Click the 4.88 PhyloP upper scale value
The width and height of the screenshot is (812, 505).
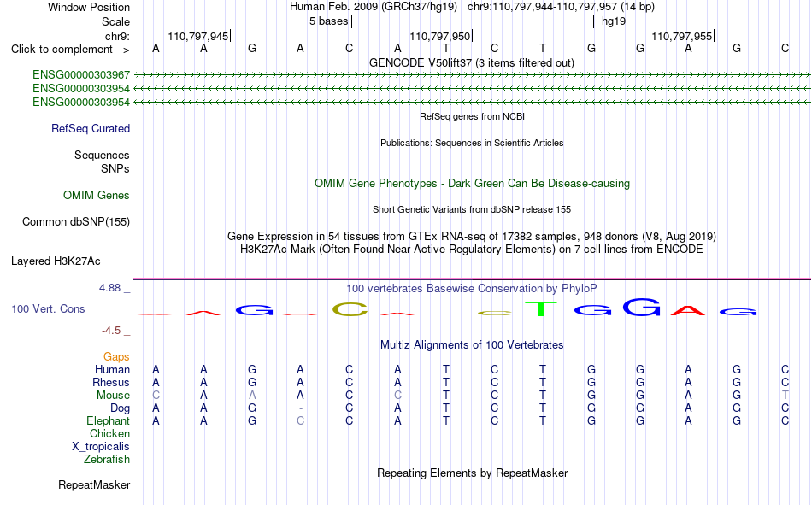(x=109, y=288)
